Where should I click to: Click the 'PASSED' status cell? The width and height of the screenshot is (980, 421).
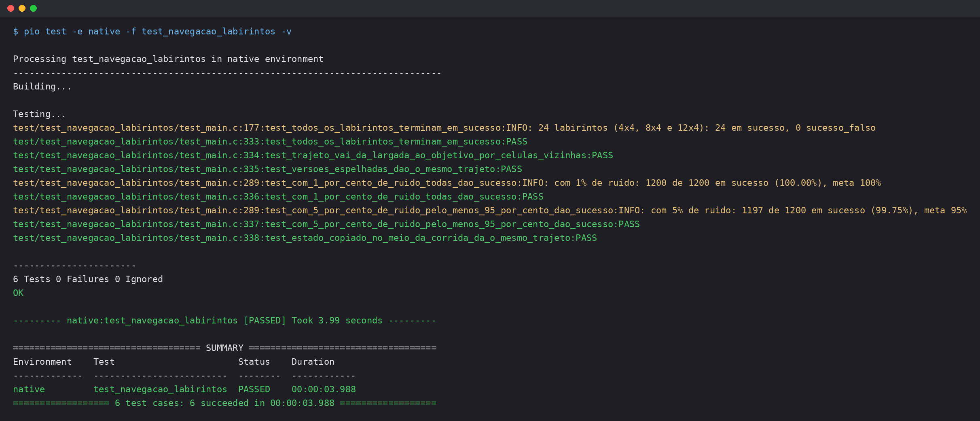[254, 389]
